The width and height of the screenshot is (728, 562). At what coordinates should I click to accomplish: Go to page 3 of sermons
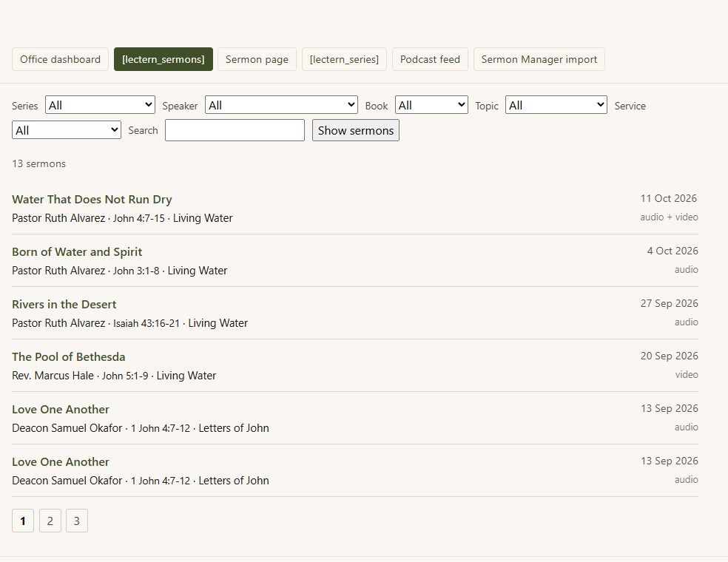(77, 521)
